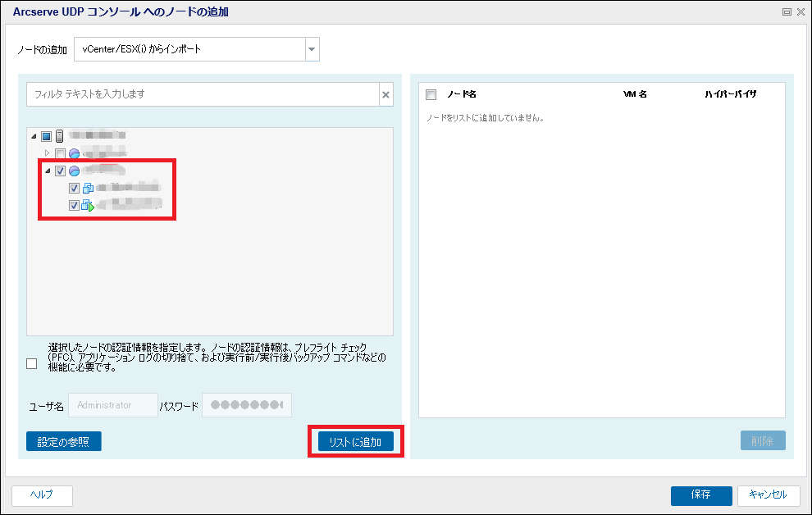The image size is (812, 515).
Task: Click the powered-off VM icon in the tree
Action: [x=88, y=188]
